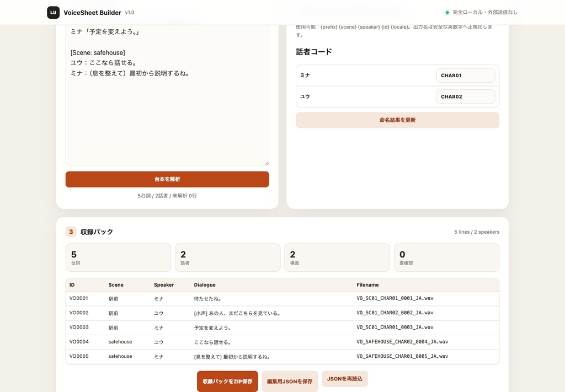Click the 要確認 count card showing 0
This screenshot has width=565, height=392.
pyautogui.click(x=447, y=257)
